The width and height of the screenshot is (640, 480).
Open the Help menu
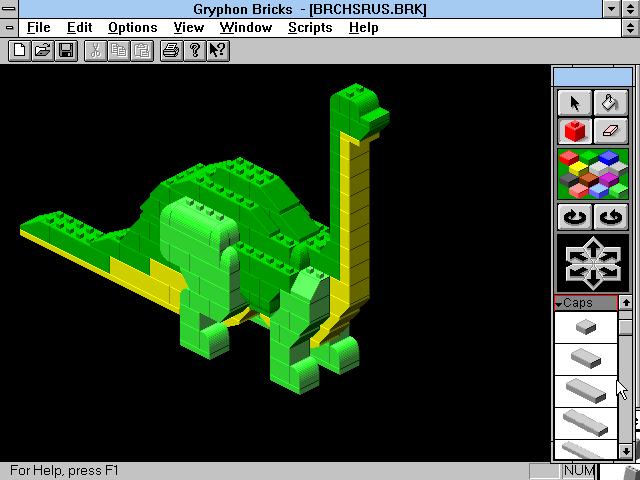pos(363,28)
